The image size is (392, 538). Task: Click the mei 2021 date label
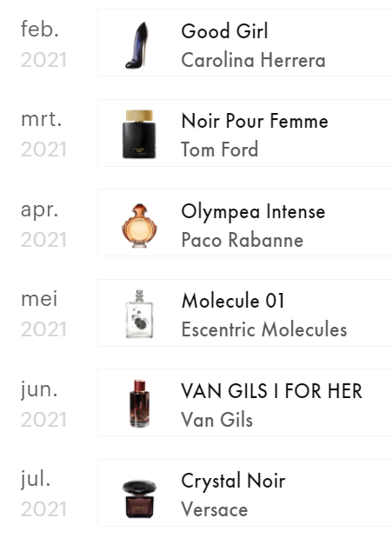(x=43, y=314)
